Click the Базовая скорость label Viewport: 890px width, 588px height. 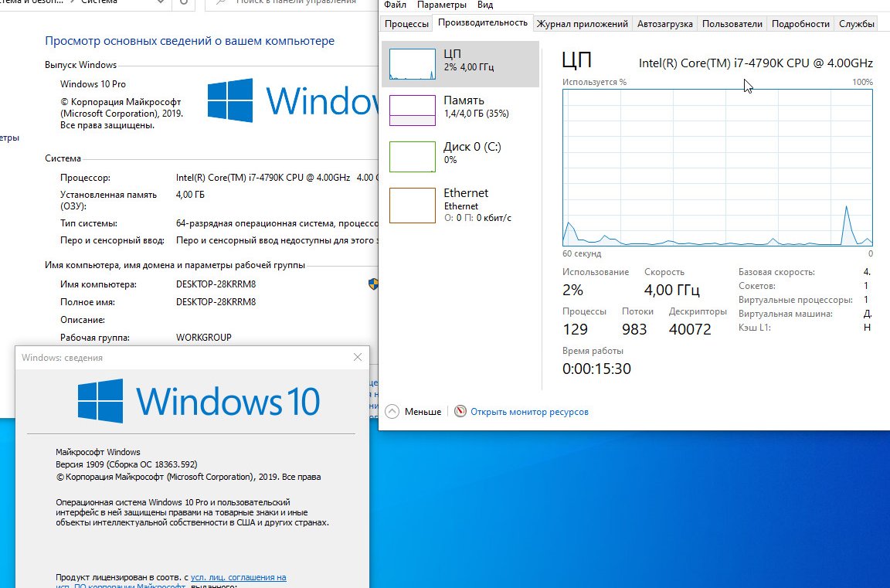tap(776, 272)
